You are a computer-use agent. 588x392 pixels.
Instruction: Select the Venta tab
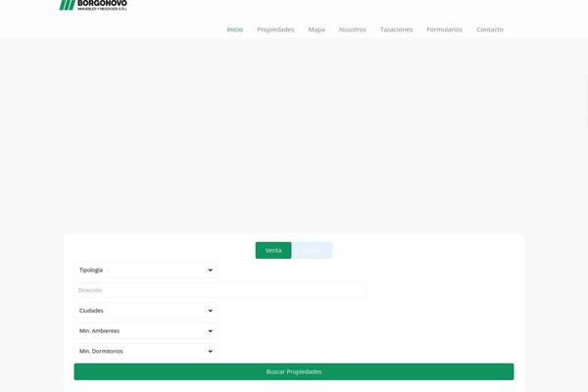tap(273, 250)
